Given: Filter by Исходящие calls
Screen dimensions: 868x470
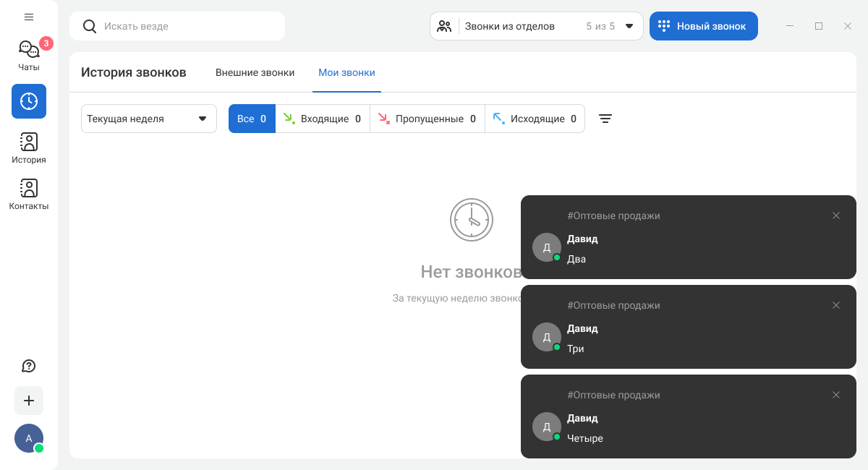Looking at the screenshot, I should point(535,119).
